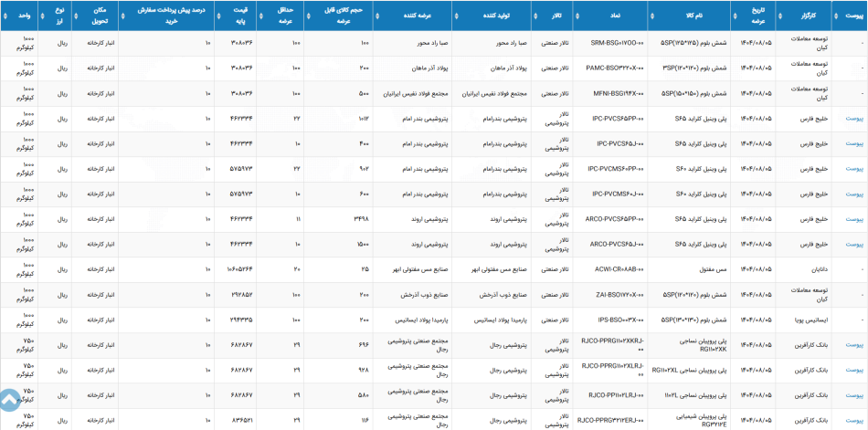Click offered volume value ۹۲۸
The height and width of the screenshot is (430, 868).
(365, 371)
